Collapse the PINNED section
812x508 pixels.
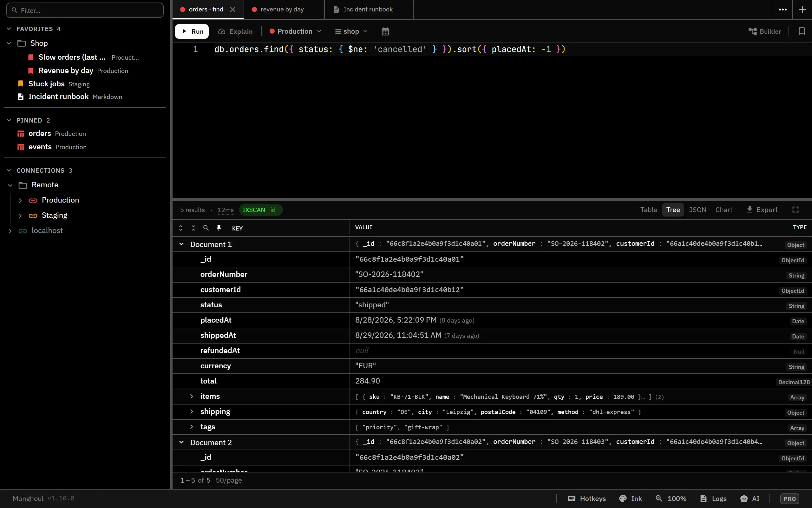click(x=9, y=120)
